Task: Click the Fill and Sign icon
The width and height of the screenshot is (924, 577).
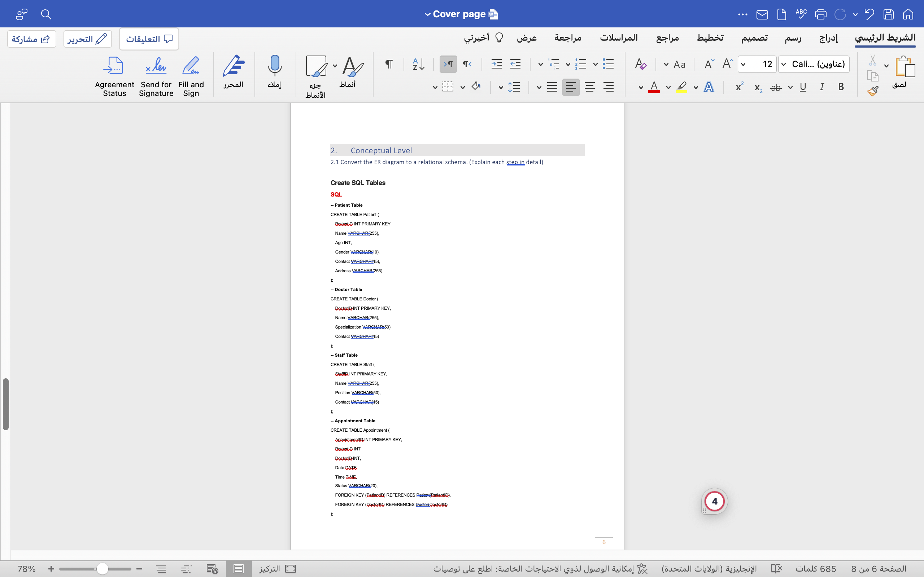Action: coord(191,66)
